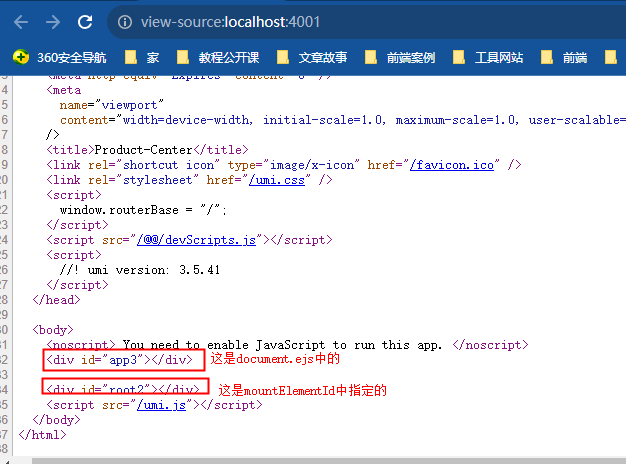Follow the /umi.js script link

161,405
